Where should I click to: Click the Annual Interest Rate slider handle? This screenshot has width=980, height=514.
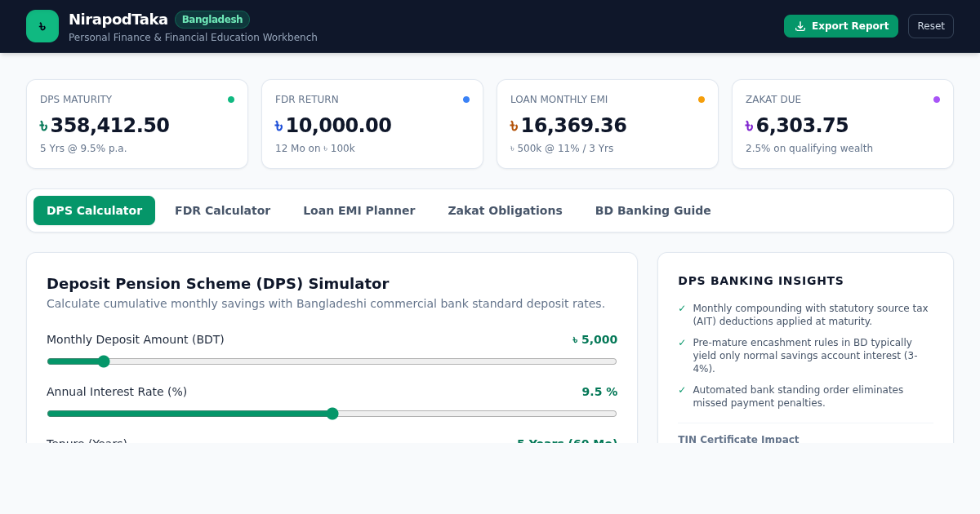tap(332, 414)
